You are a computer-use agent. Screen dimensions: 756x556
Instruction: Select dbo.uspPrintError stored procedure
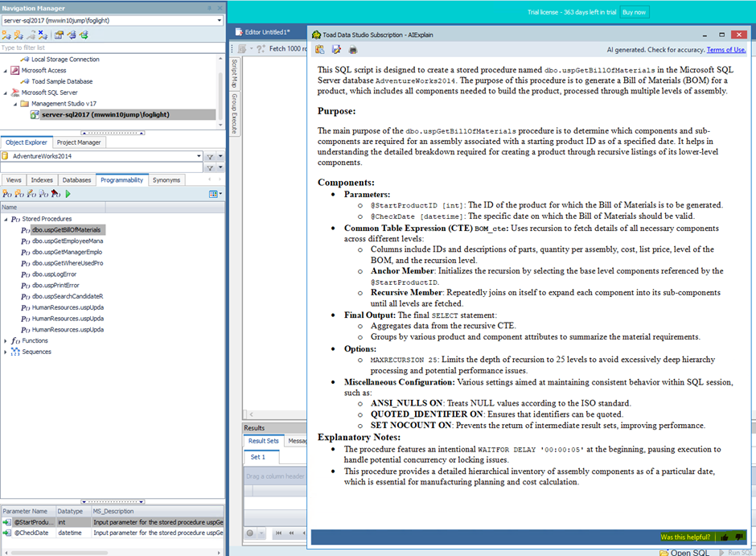55,286
